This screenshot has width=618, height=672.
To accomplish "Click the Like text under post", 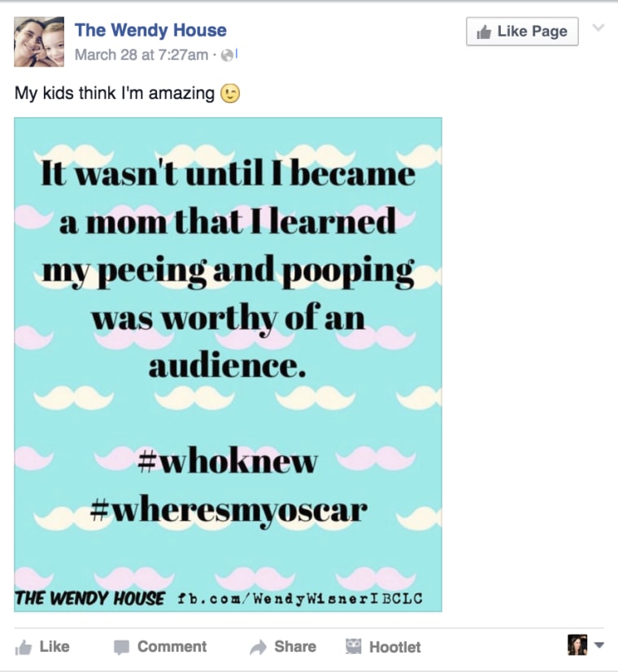I will point(54,646).
